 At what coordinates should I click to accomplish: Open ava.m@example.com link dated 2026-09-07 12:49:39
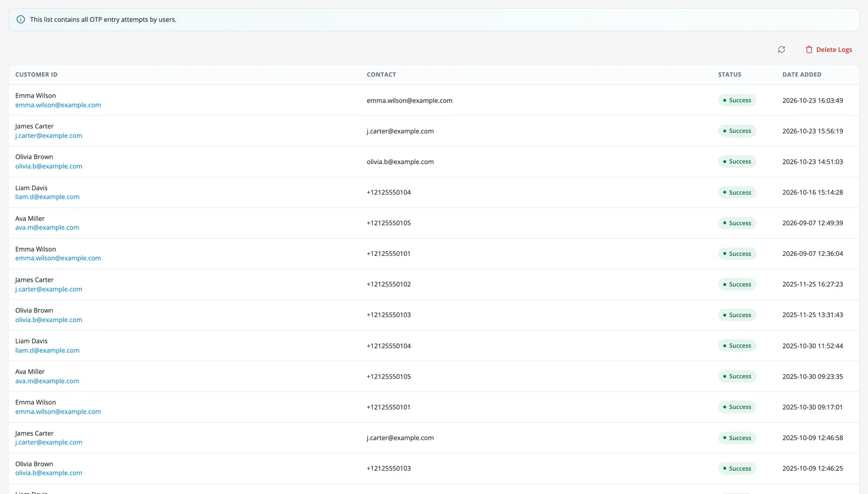pos(47,228)
